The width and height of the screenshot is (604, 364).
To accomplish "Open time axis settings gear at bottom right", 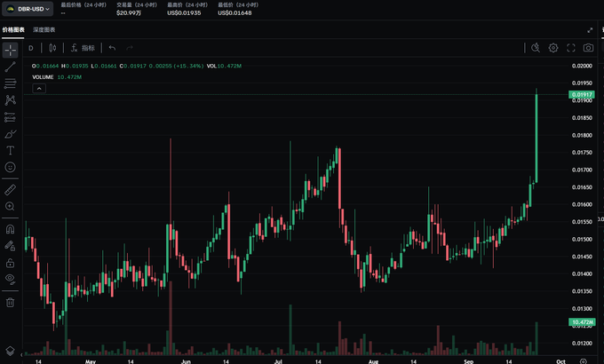I will click(584, 361).
